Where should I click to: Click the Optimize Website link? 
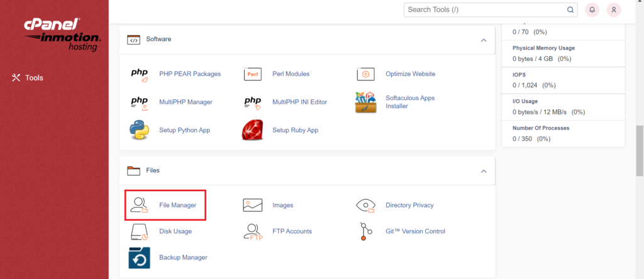410,74
